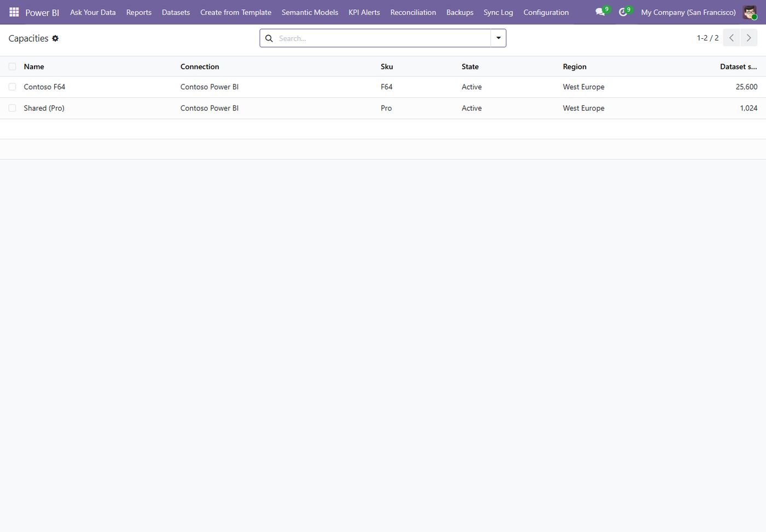Open the user avatar menu
The image size is (766, 532).
(750, 12)
